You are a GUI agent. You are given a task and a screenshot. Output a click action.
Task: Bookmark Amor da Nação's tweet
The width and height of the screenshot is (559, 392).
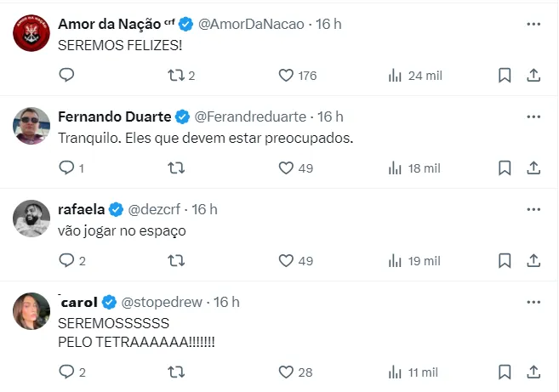(505, 76)
